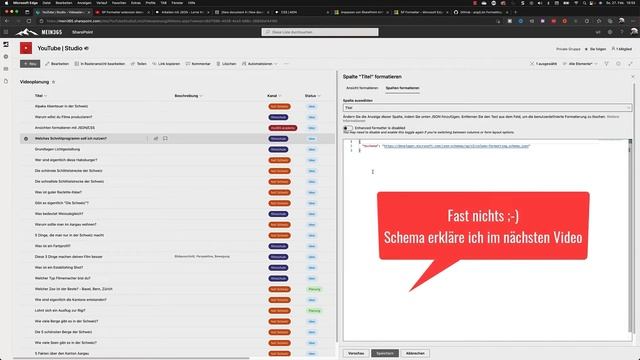The height and width of the screenshot is (360, 640).
Task: Open the home icon in left sidebar
Action: (x=6, y=44)
